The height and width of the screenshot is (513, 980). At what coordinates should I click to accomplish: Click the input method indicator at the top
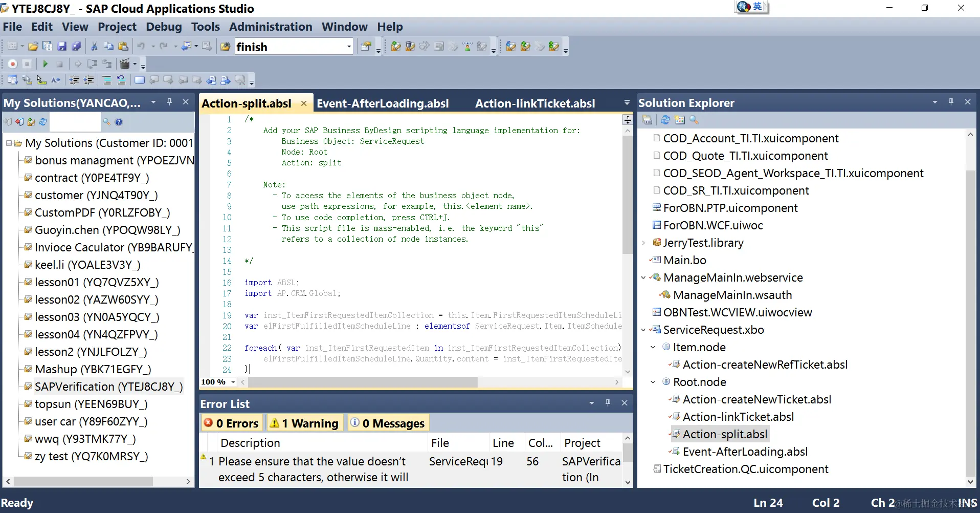click(x=752, y=7)
